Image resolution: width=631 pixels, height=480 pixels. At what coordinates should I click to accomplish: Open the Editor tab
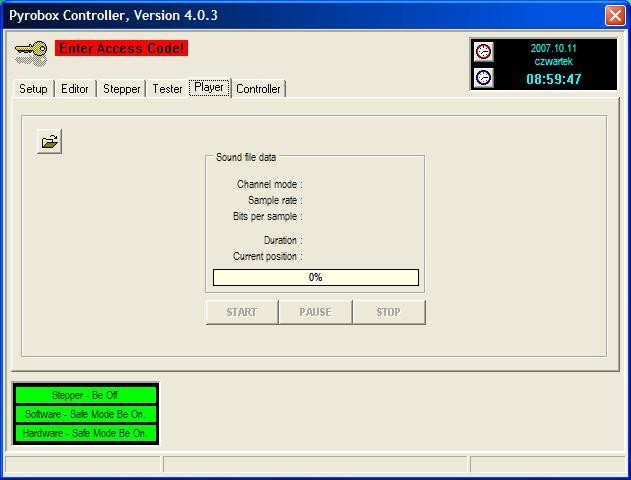tap(75, 89)
